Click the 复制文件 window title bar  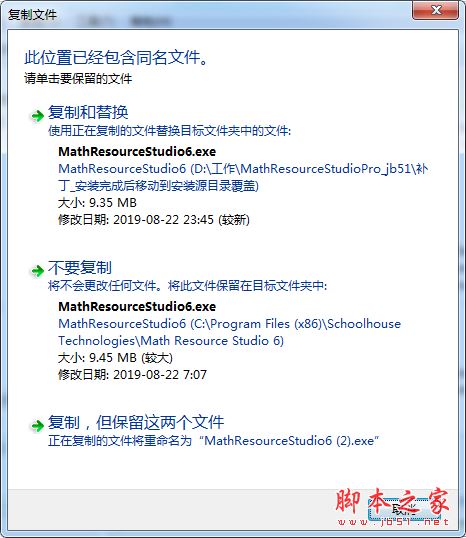pyautogui.click(x=206, y=14)
